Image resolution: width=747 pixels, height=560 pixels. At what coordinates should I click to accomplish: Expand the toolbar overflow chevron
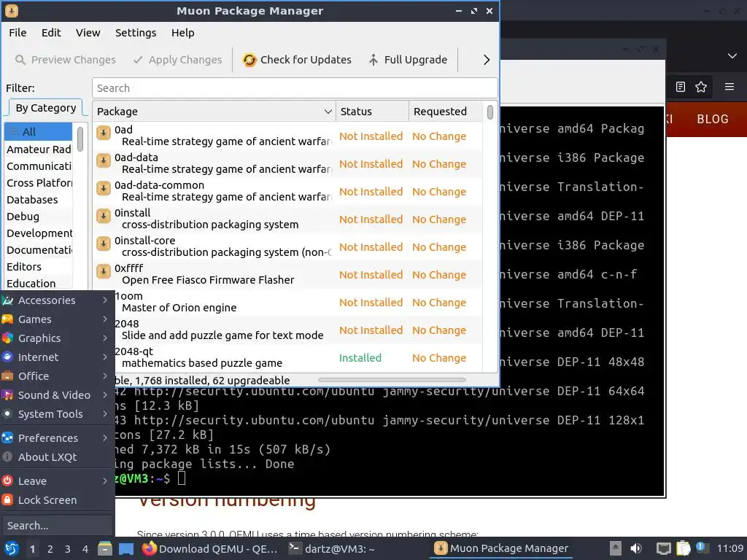[x=486, y=60]
